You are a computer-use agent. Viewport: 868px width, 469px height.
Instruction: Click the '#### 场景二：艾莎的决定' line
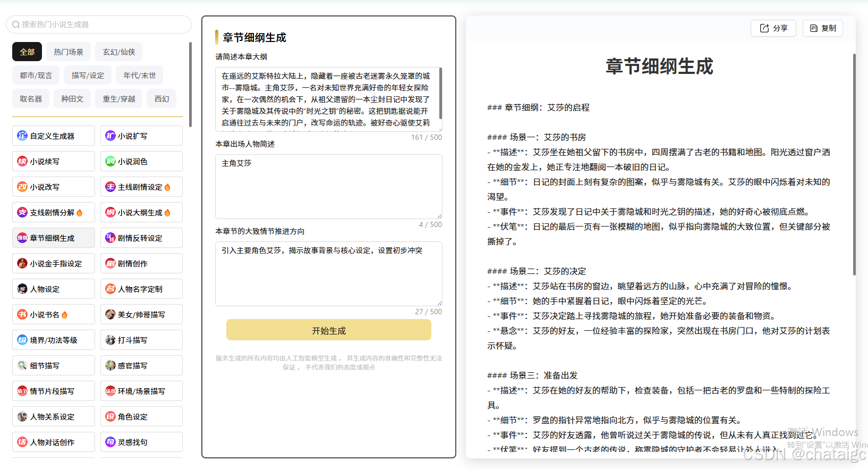tap(537, 271)
